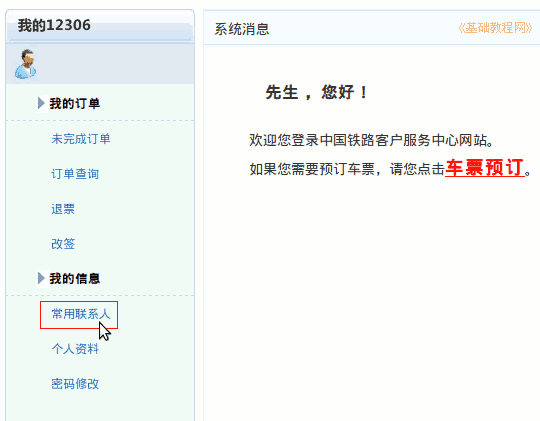This screenshot has width=540, height=421.
Task: Go to 改签 page
Action: click(63, 244)
